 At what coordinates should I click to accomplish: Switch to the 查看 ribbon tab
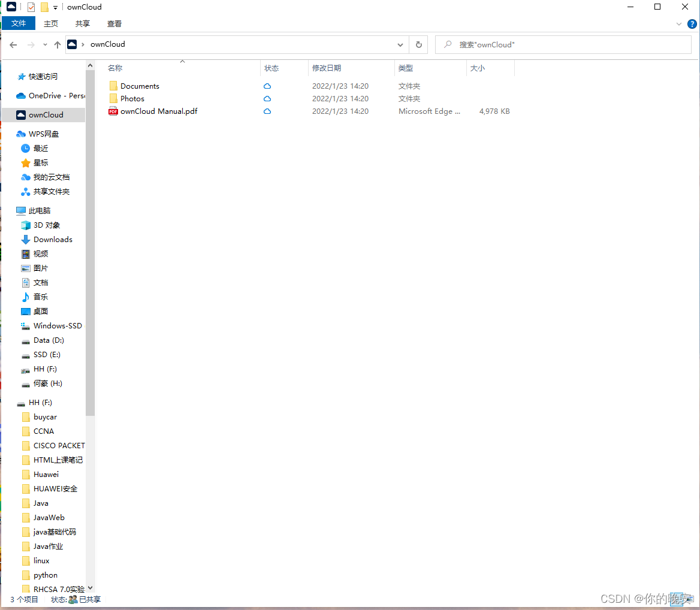pos(114,23)
